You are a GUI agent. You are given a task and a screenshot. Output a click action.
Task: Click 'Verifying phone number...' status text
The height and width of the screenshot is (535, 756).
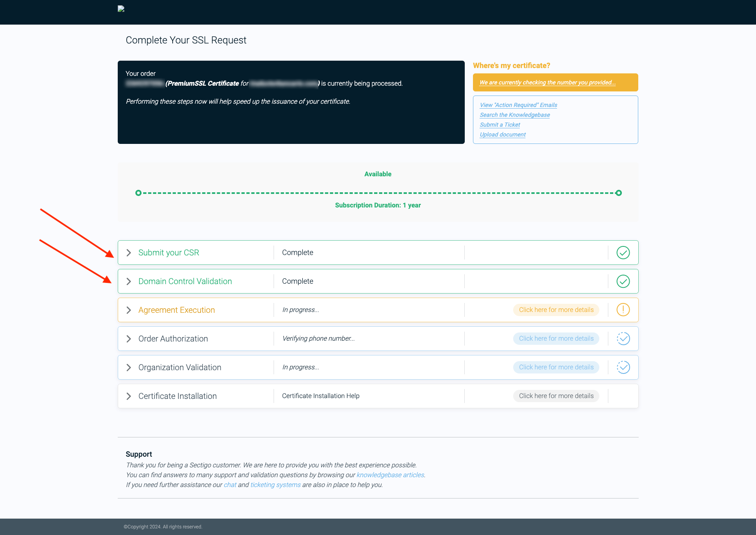click(318, 338)
